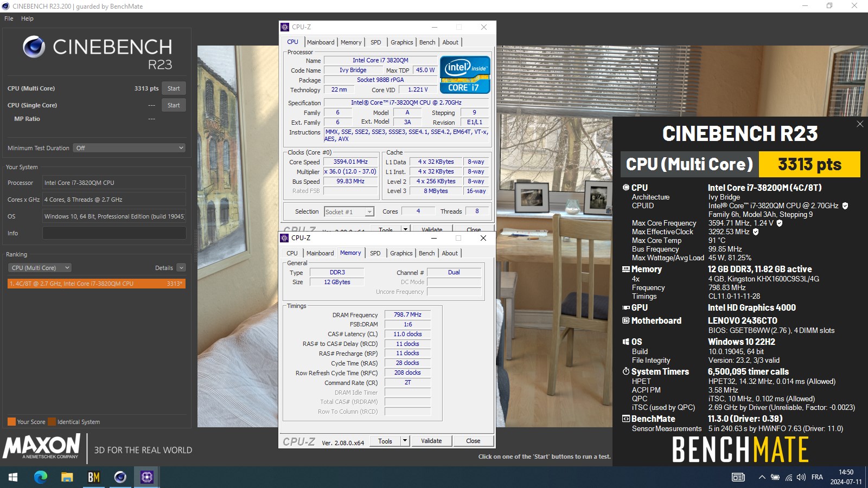
Task: Open the Windows Start menu
Action: 13,477
